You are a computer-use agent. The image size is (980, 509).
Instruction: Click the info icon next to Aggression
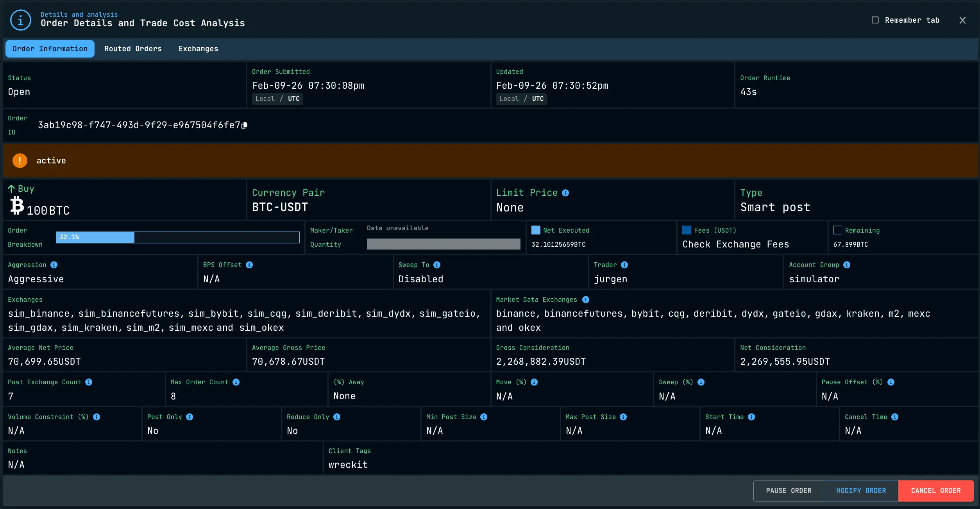pos(54,265)
